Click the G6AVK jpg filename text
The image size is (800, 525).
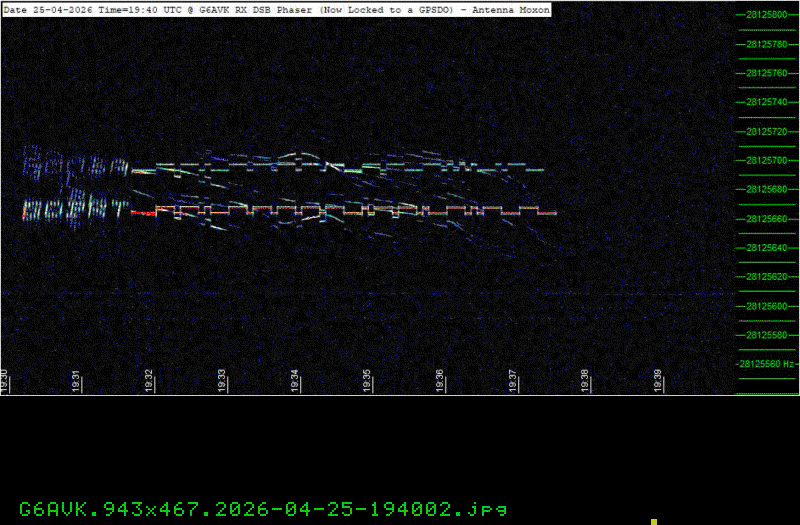point(262,508)
